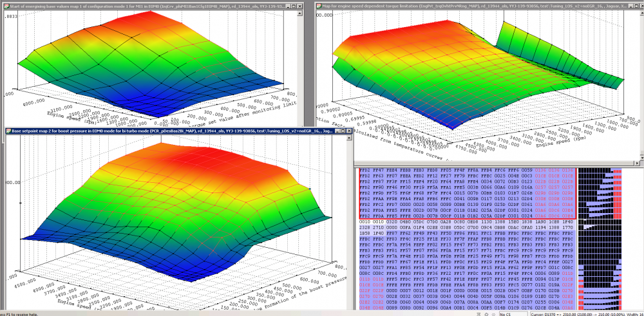Click the horizontal scrollbar track under the torque limitation map
Screen dimensions: 644x316
point(493,163)
